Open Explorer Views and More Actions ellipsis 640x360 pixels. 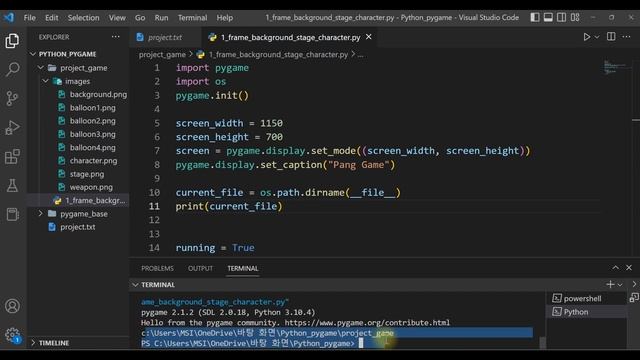click(x=116, y=37)
